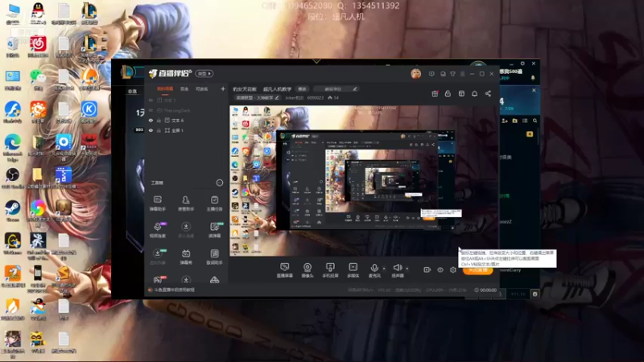Open League client settings gear at top

pyautogui.click(x=522, y=64)
